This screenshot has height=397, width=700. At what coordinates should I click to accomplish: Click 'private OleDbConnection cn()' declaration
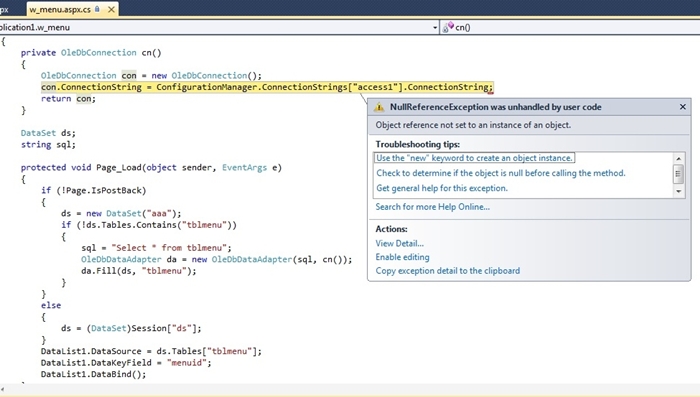click(91, 53)
